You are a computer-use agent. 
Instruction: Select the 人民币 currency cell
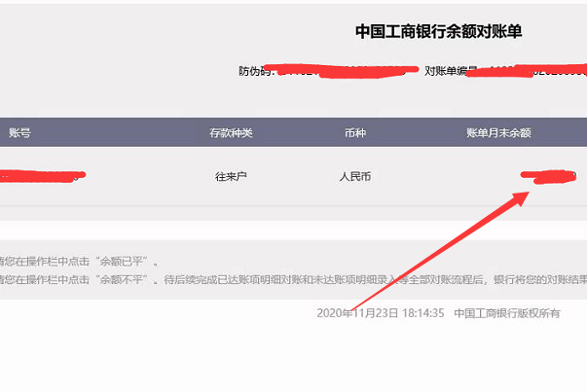pos(355,176)
